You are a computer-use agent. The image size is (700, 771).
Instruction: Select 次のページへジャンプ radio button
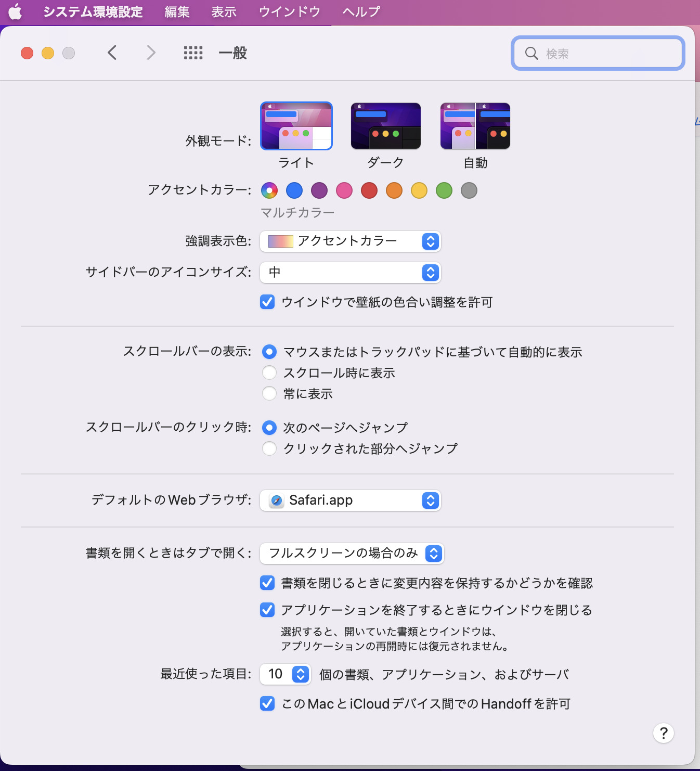(x=269, y=428)
